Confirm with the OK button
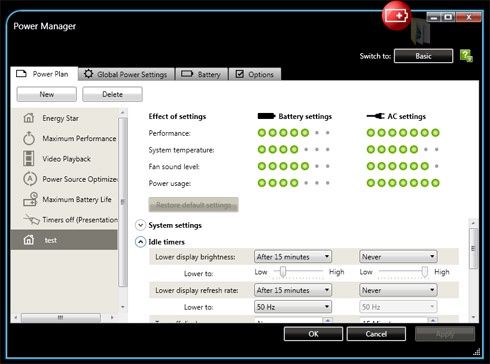490x364 pixels. pos(313,334)
